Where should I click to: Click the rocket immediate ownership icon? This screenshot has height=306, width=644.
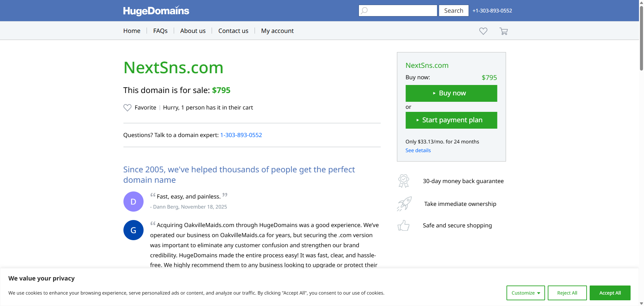[404, 204]
